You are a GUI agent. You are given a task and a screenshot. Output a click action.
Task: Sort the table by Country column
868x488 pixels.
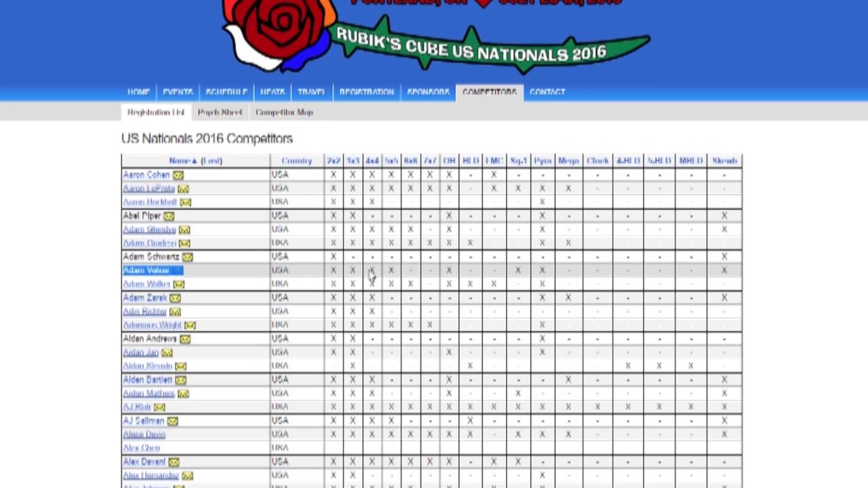point(297,161)
